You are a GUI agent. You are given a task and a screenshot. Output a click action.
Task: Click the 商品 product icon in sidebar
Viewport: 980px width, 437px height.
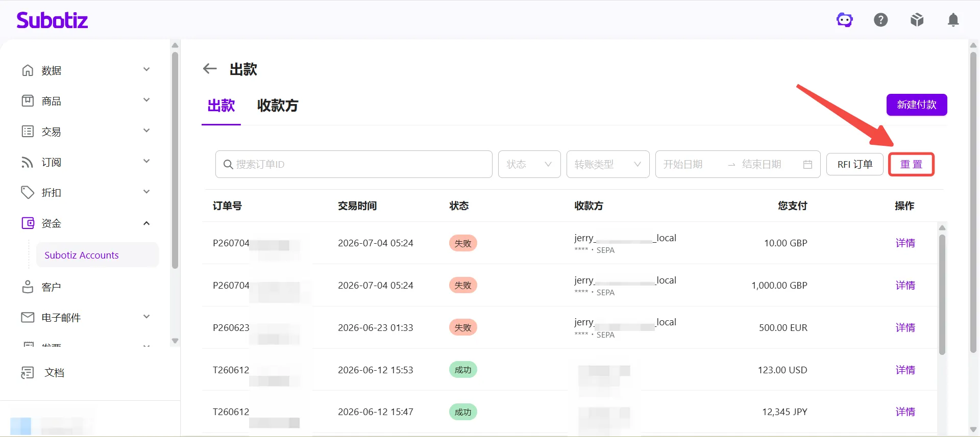click(28, 101)
